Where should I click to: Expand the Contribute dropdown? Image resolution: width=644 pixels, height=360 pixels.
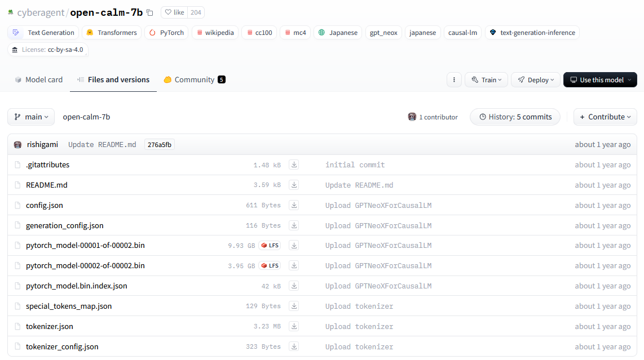pos(605,117)
